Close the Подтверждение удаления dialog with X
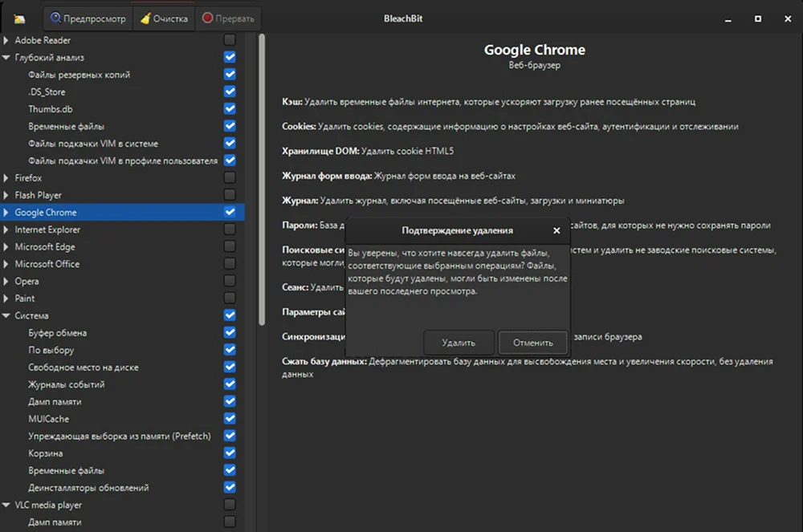The image size is (803, 532). 556,230
